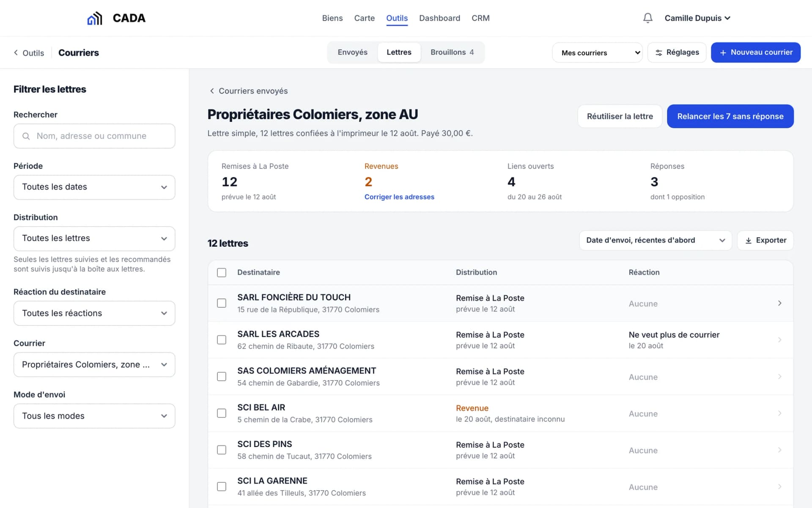Open row chevron for SARL FONCIÈRE DU TOUCH
Viewport: 812px width, 508px height.
point(779,303)
